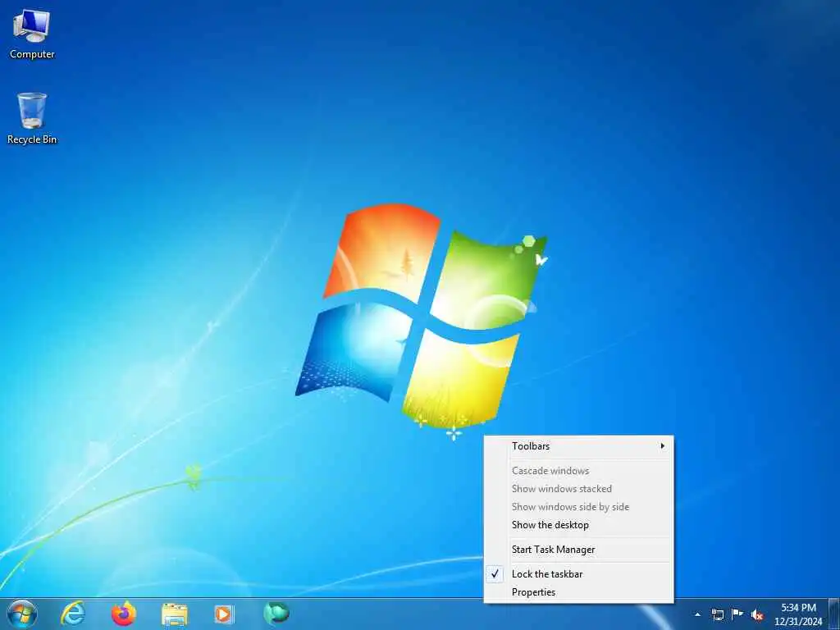Launch Internet Explorer from the taskbar
Viewport: 840px width, 630px height.
click(73, 614)
